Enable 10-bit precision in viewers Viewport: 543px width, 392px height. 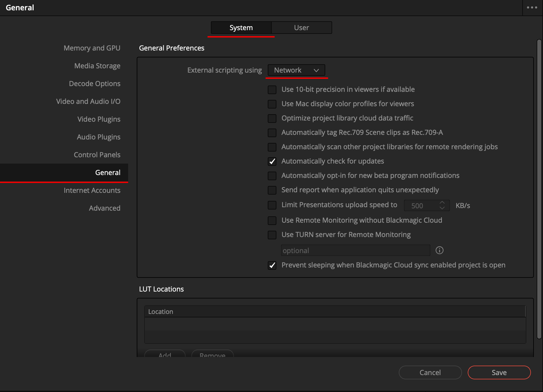[x=272, y=90]
